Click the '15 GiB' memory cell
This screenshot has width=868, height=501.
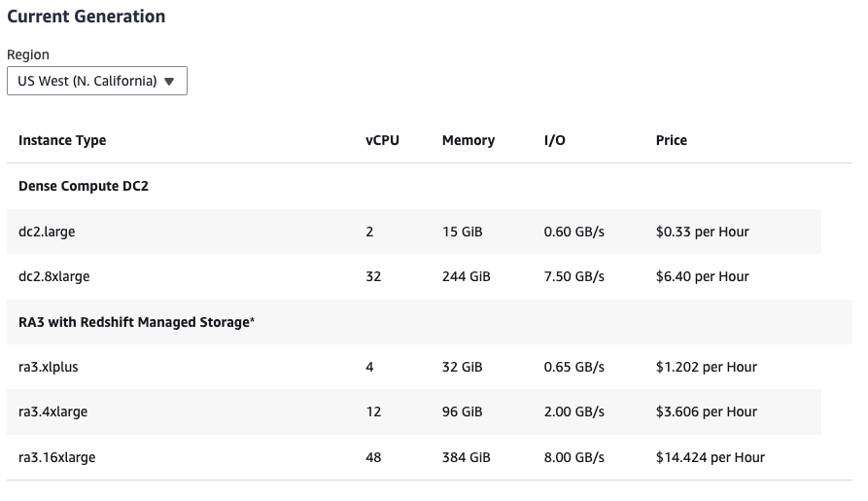(x=463, y=232)
